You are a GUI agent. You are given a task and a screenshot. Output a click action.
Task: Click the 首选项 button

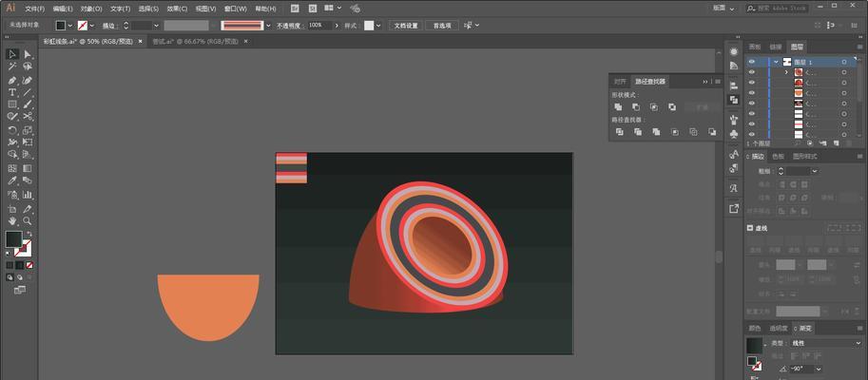coord(442,26)
